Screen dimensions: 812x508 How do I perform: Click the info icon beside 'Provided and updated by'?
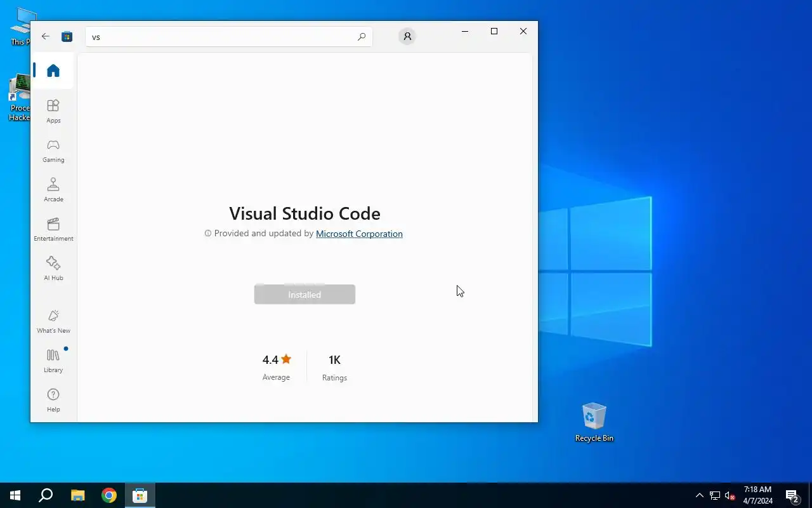[207, 234]
